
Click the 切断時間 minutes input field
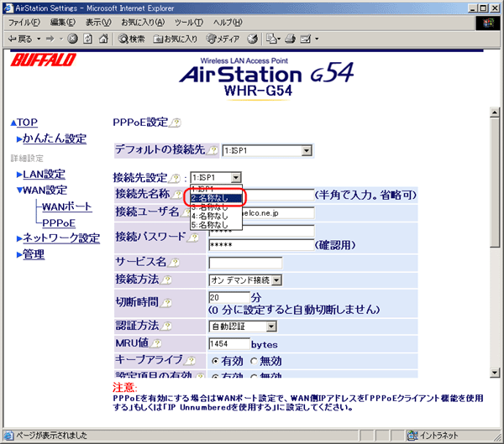229,297
